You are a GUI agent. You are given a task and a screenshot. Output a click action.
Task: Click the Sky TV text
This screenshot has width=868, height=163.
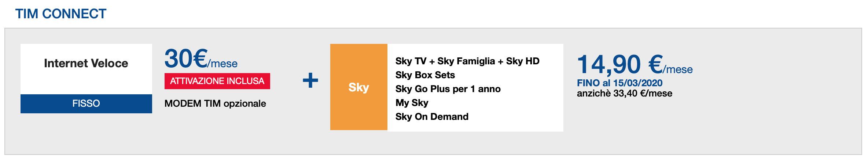coord(411,61)
